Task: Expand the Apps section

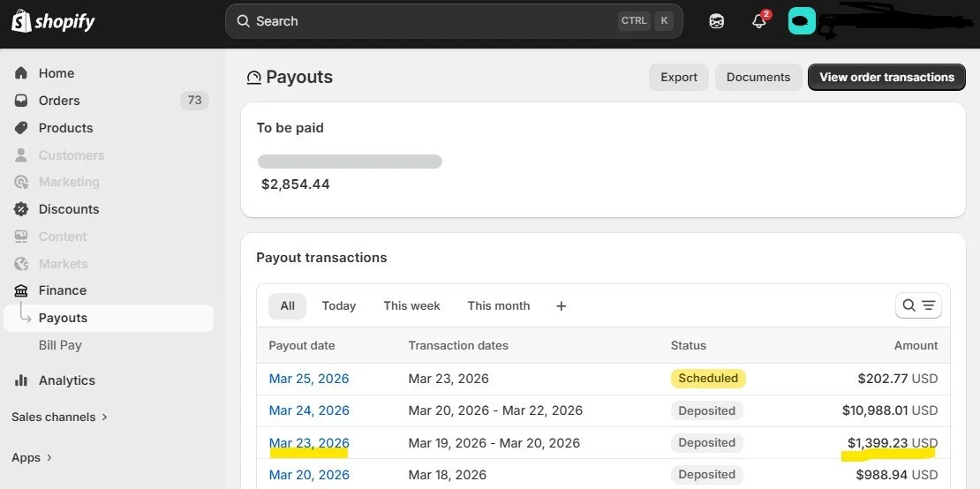Action: point(32,458)
